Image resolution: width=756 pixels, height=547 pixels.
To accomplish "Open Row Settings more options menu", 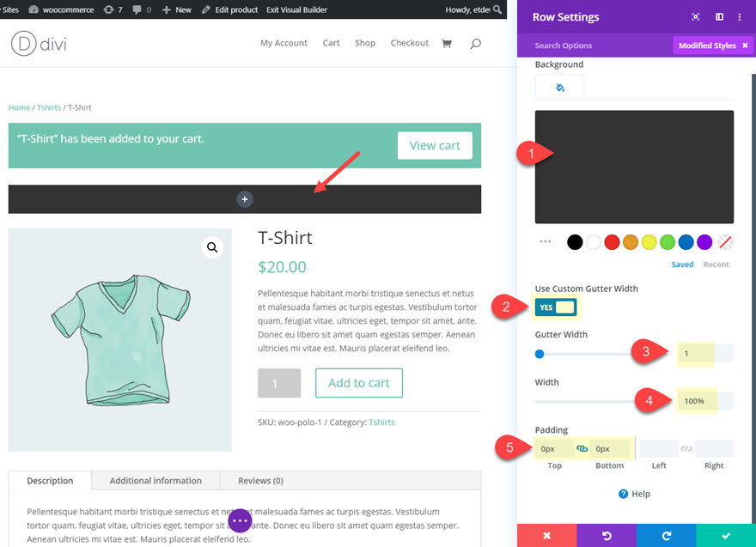I will click(x=740, y=17).
